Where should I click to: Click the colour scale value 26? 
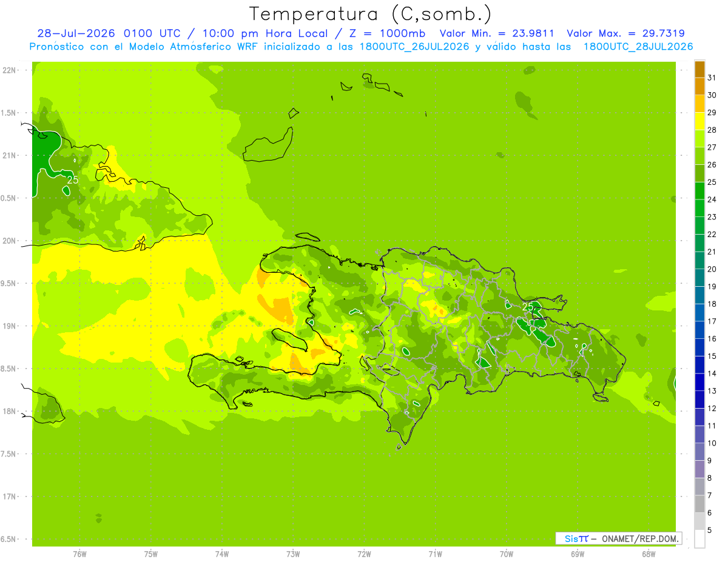[x=712, y=164]
